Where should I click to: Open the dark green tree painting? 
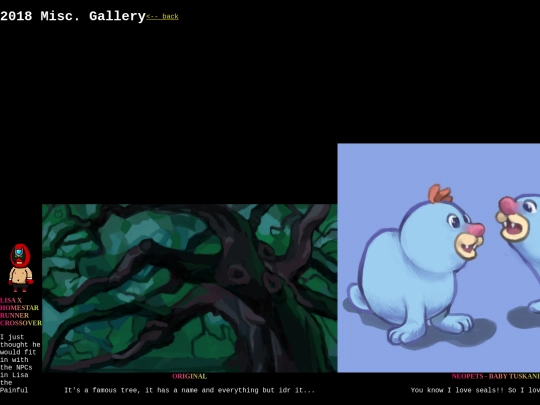[189, 288]
